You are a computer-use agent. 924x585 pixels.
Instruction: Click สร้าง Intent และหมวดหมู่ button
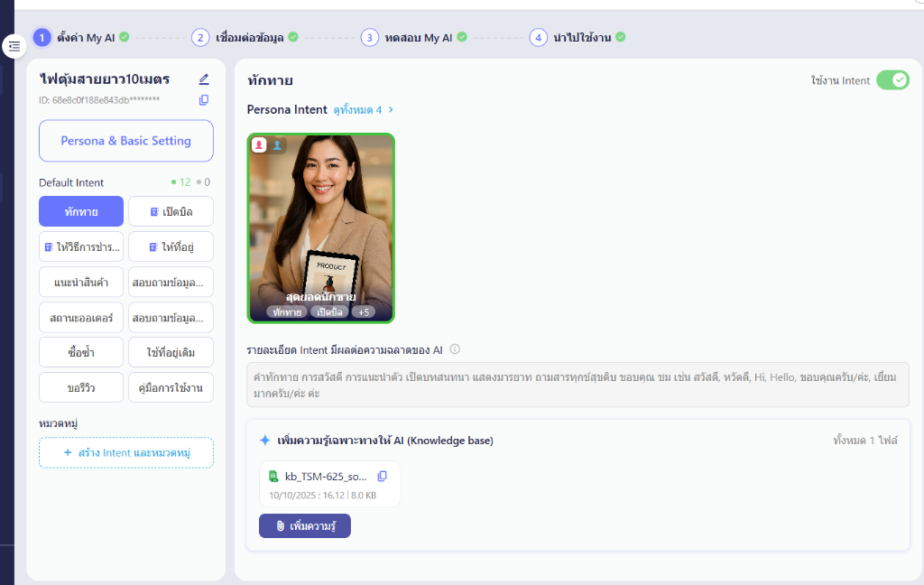click(x=126, y=453)
